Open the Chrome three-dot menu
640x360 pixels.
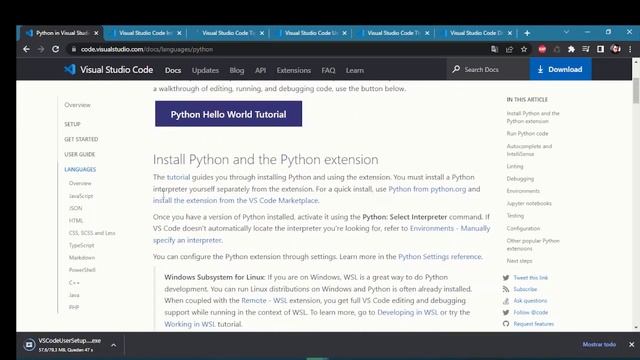[x=630, y=49]
